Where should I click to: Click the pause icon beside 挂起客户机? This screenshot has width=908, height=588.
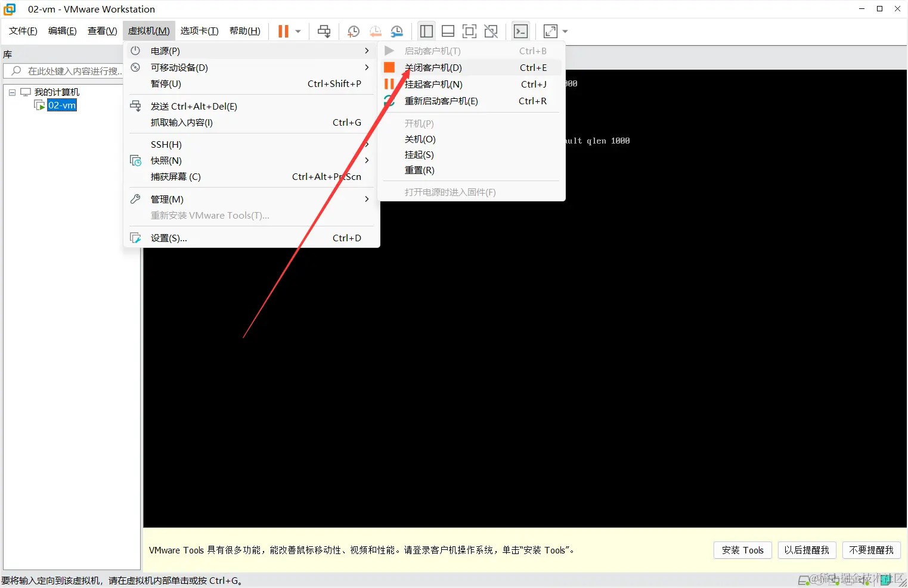(389, 84)
